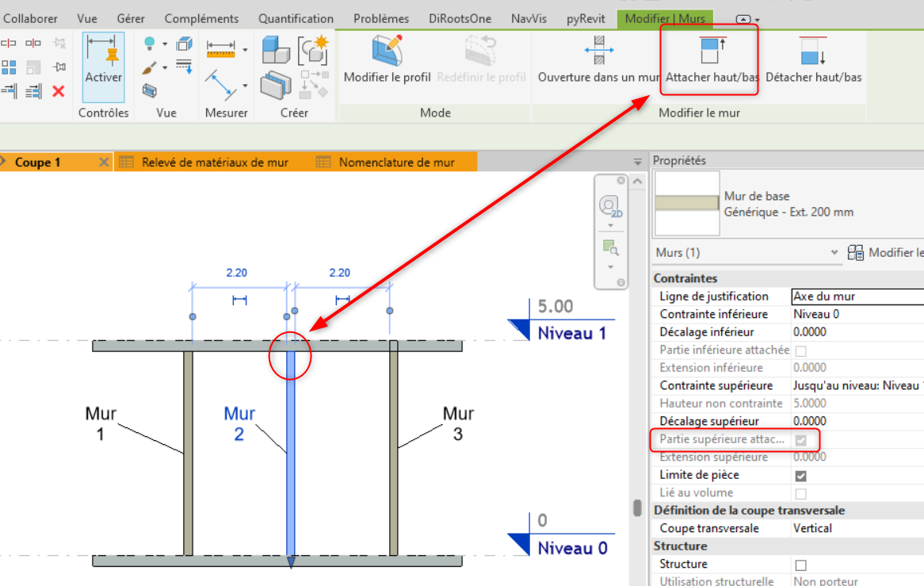The image size is (924, 586).
Task: Click the 2D navigation wheel icon
Action: (x=610, y=206)
